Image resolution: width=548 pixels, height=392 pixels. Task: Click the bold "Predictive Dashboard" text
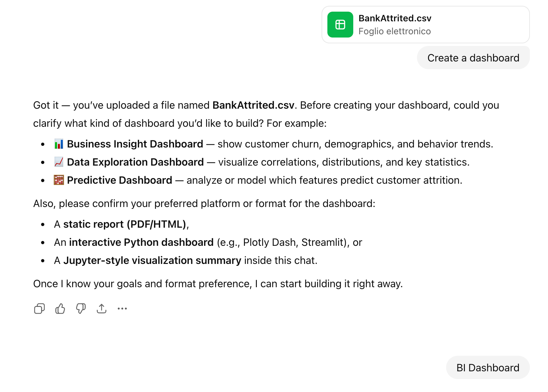[119, 180]
